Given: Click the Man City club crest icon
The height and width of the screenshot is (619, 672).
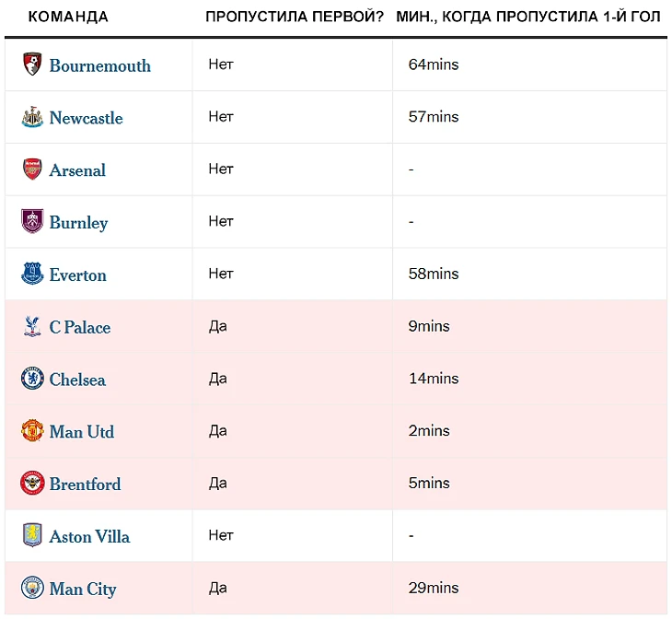Looking at the screenshot, I should point(32,588).
